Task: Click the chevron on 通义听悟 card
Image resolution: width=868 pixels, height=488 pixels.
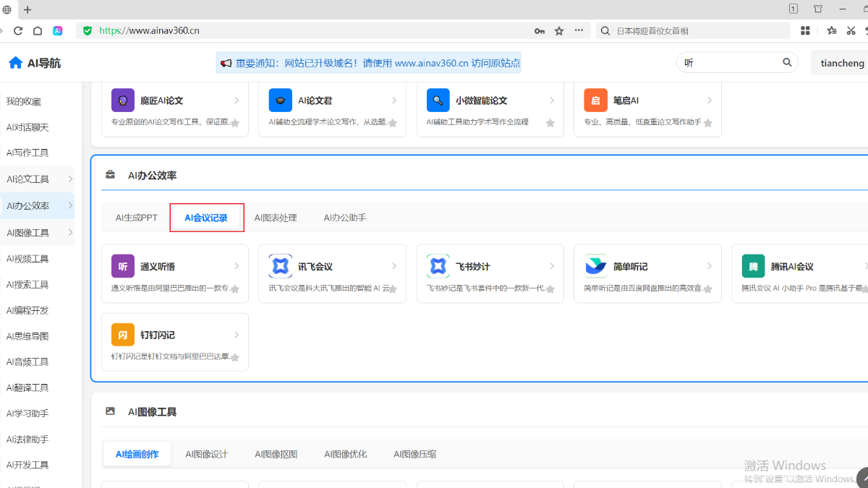Action: [x=237, y=266]
